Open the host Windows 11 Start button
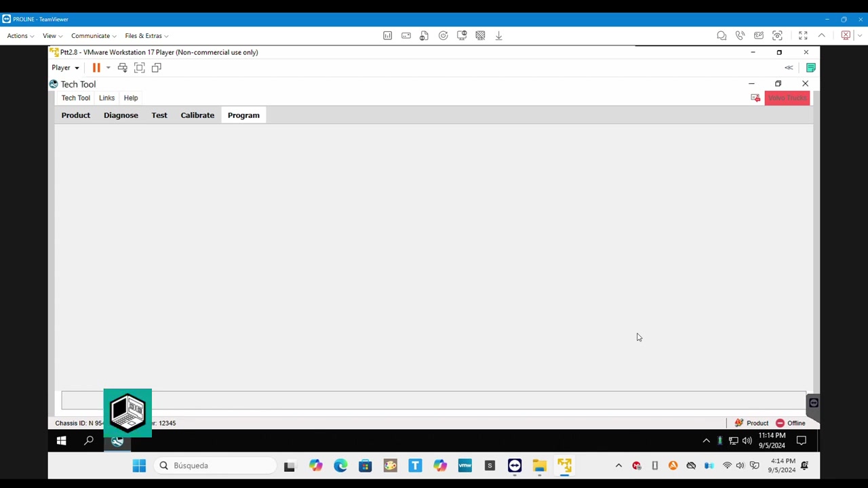This screenshot has height=488, width=868. (139, 466)
